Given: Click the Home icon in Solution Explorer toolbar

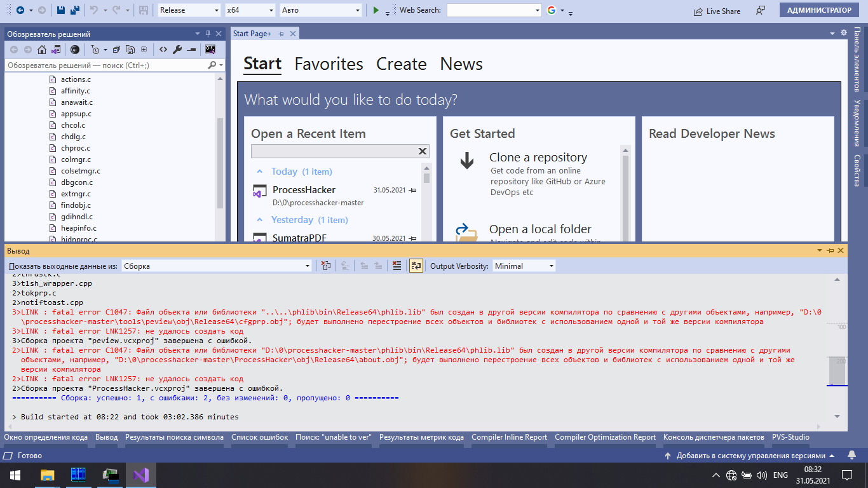Looking at the screenshot, I should (41, 49).
